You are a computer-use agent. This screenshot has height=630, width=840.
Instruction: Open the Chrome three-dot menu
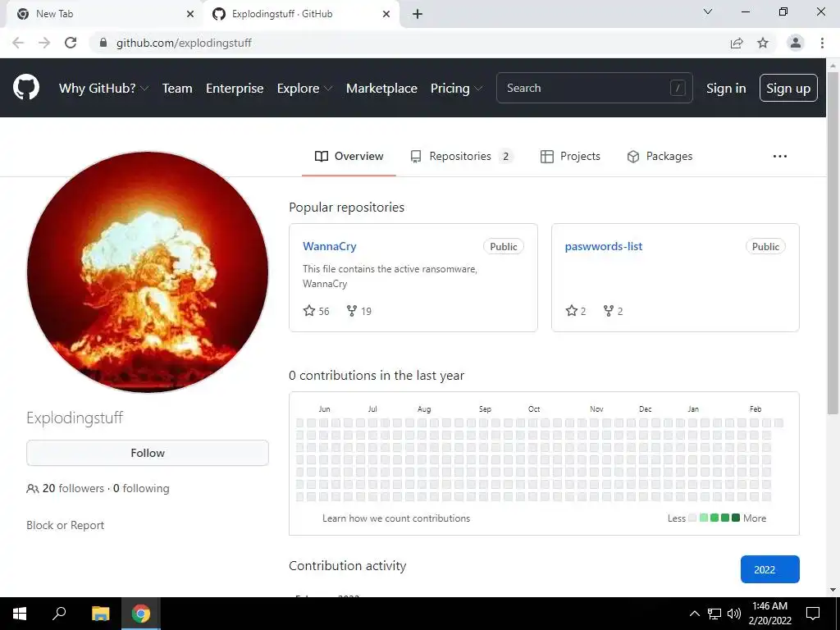pos(822,43)
